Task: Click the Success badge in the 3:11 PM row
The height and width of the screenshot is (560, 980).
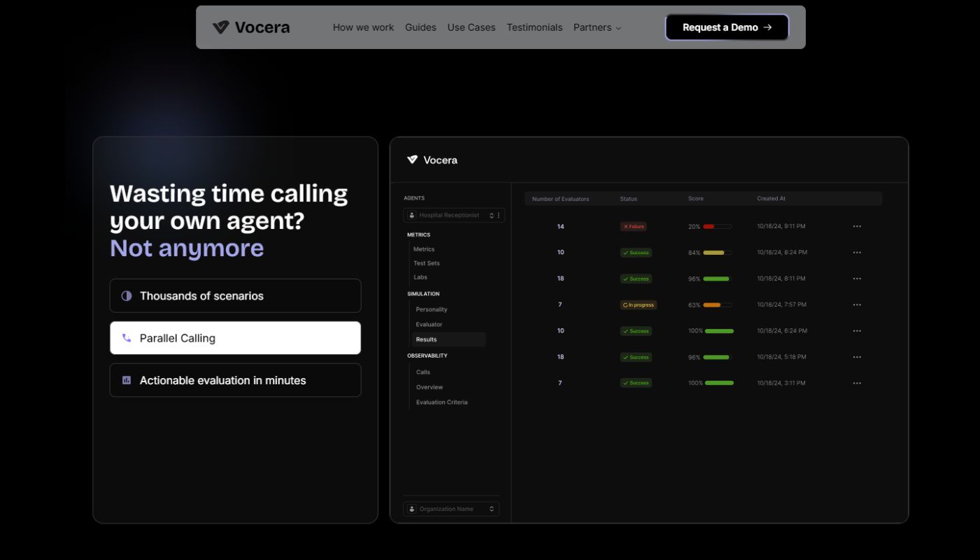Action: (x=636, y=384)
